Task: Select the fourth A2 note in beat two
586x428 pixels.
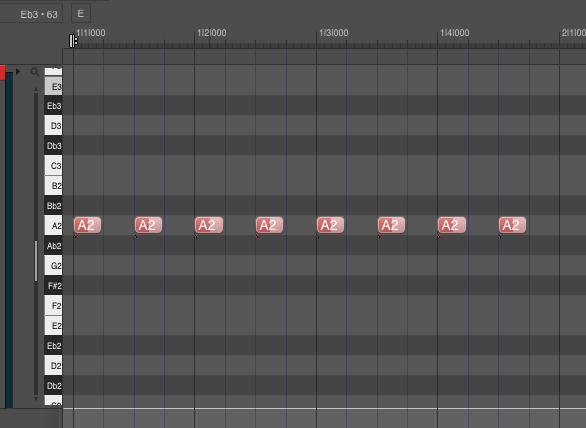Action: click(269, 225)
